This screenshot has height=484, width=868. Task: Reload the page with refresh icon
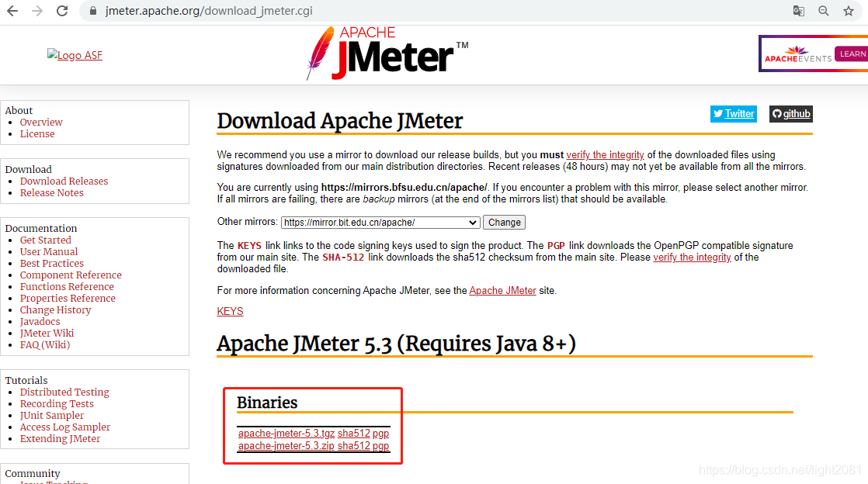62,11
